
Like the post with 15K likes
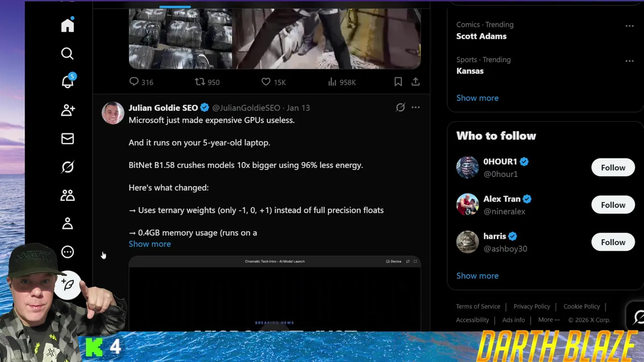coord(274,82)
